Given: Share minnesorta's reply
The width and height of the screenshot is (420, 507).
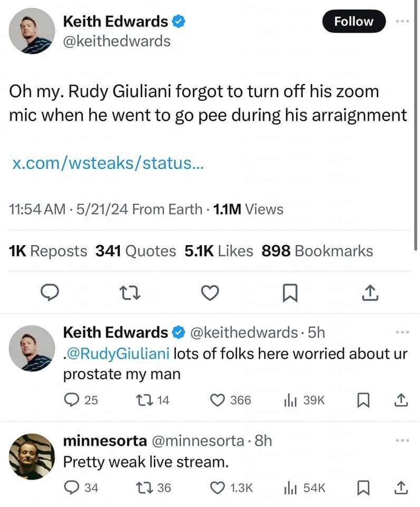Looking at the screenshot, I should pos(400,488).
